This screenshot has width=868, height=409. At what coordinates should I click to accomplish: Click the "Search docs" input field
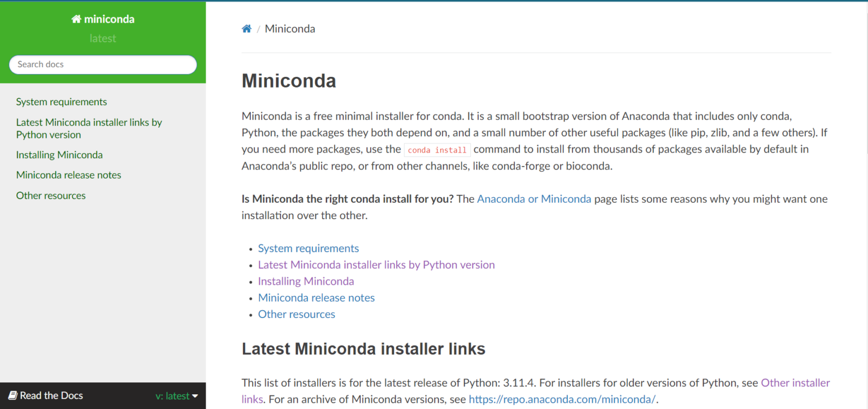point(102,64)
